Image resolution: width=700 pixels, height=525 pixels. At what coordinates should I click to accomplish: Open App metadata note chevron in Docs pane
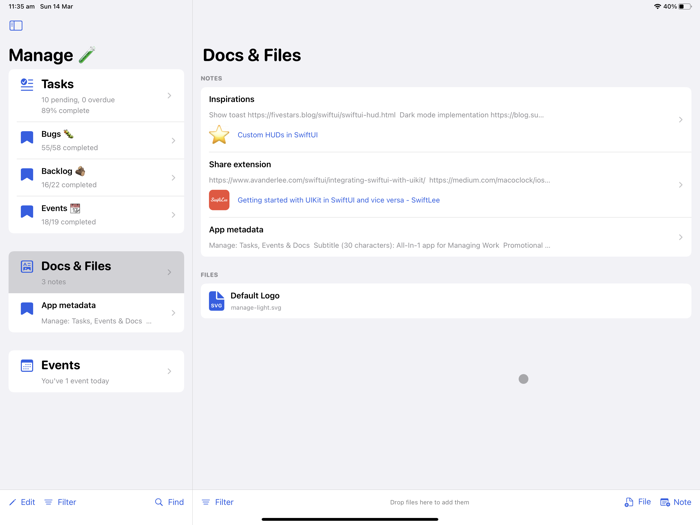pyautogui.click(x=680, y=237)
